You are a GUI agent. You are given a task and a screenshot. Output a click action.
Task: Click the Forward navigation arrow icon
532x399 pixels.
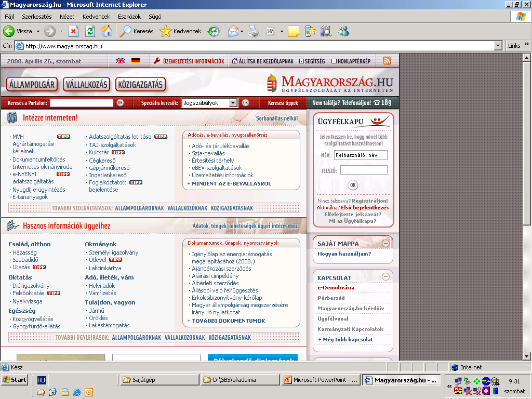pyautogui.click(x=49, y=31)
